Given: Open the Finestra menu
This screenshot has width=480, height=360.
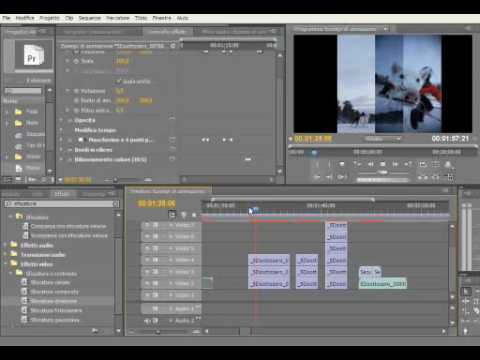Looking at the screenshot, I should [x=162, y=18].
